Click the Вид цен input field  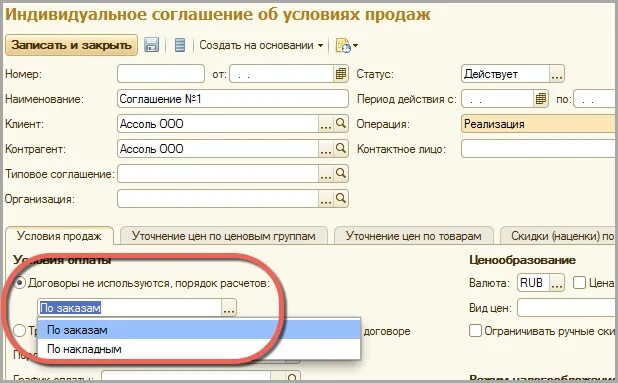pyautogui.click(x=567, y=308)
